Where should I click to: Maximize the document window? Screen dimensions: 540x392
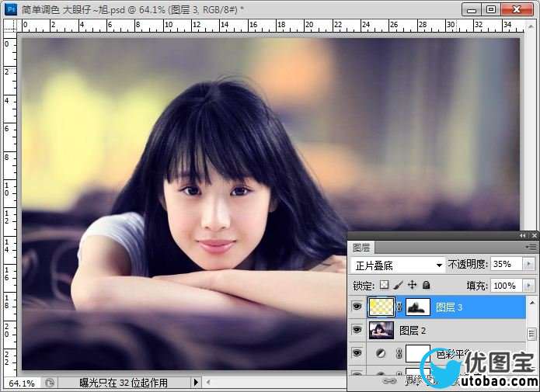(491, 9)
